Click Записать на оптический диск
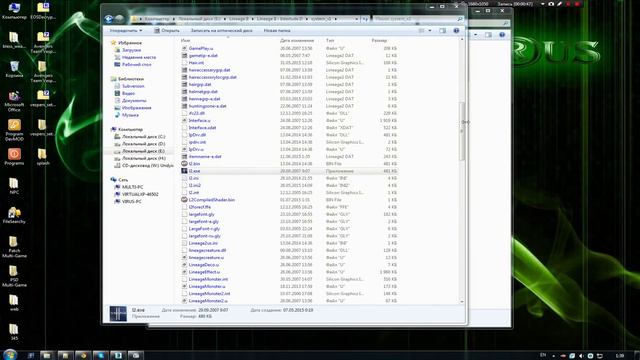This screenshot has height=360, width=640. click(x=221, y=31)
